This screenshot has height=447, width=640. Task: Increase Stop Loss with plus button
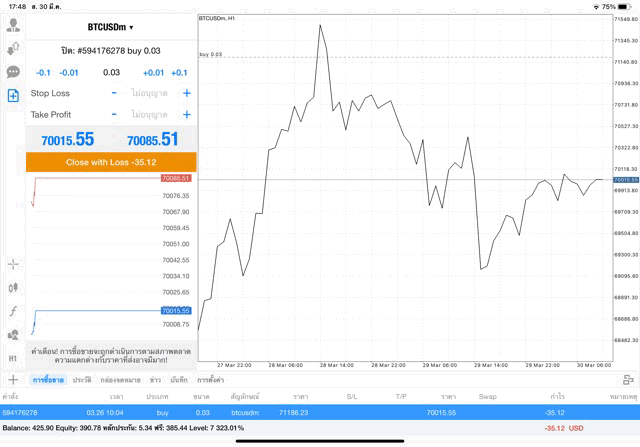tap(186, 93)
